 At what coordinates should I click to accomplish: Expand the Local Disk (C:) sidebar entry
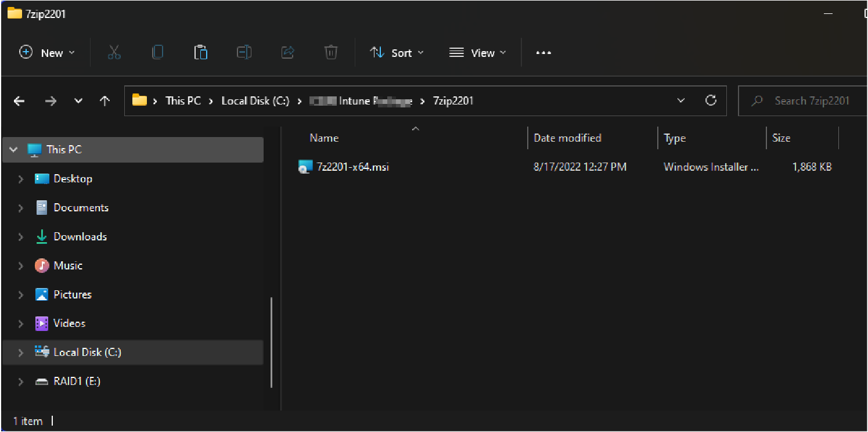(21, 352)
